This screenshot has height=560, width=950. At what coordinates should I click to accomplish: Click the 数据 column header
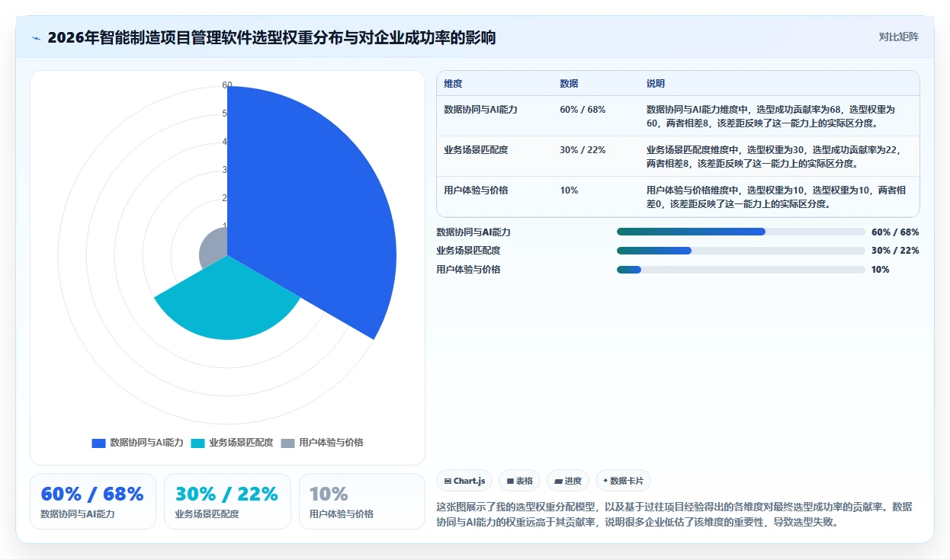click(569, 83)
